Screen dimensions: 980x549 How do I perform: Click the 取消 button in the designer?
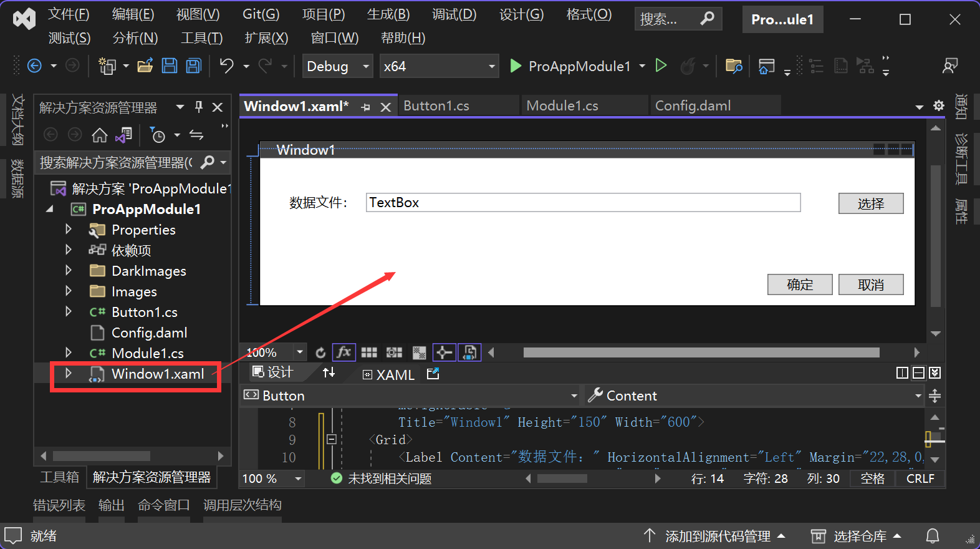pos(871,284)
